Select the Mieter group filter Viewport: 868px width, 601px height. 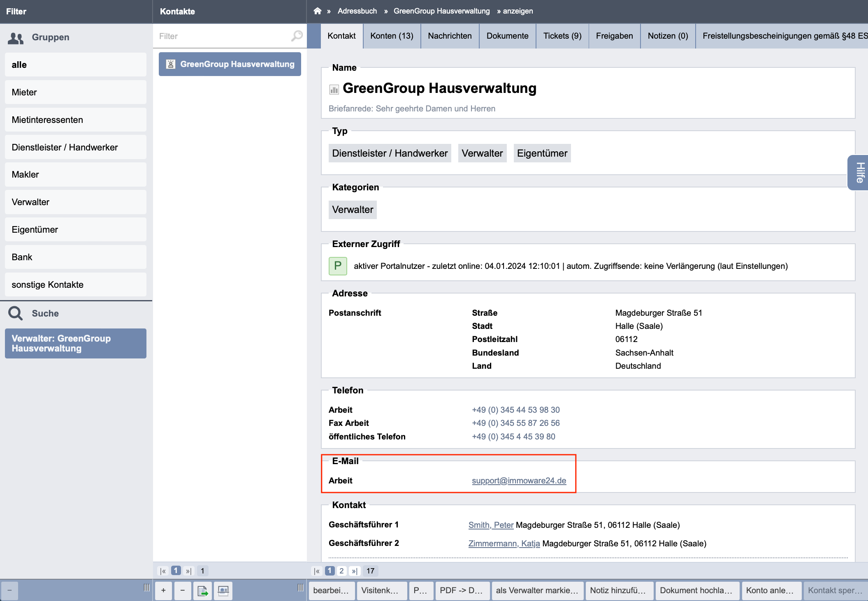pos(76,92)
